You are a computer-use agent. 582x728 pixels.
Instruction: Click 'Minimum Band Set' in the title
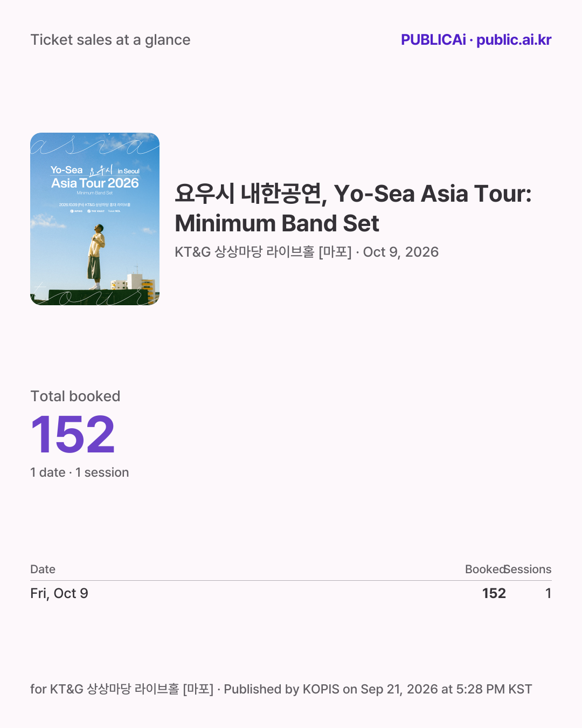tap(277, 223)
